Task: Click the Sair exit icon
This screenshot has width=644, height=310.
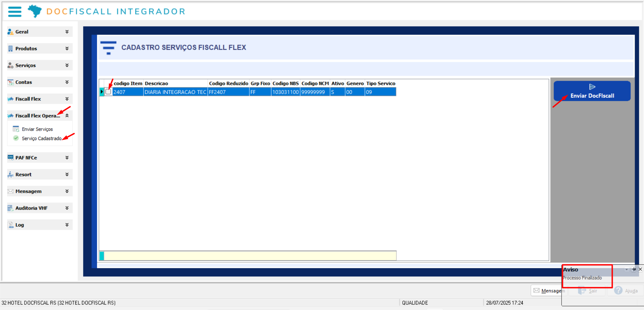Action: tap(582, 291)
